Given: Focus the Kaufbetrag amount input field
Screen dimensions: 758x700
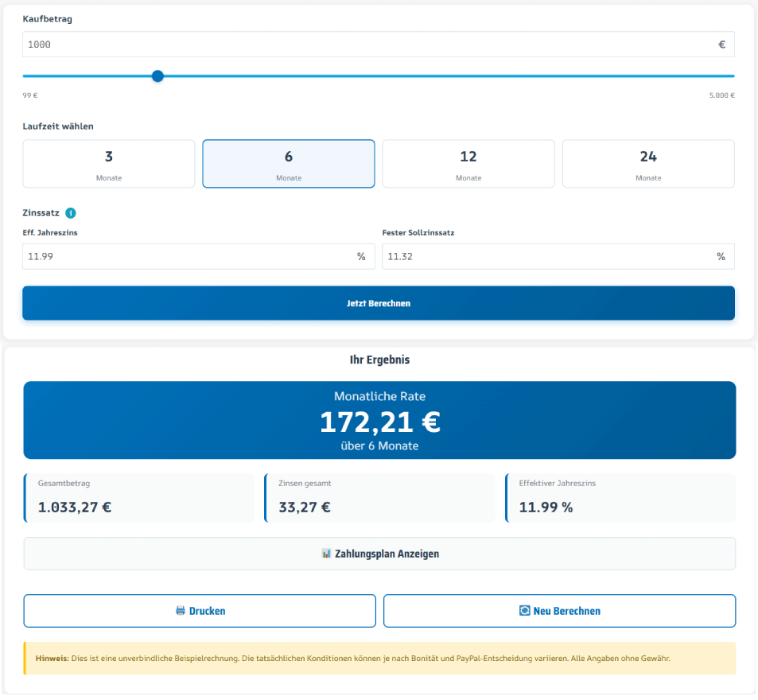Looking at the screenshot, I should click(358, 45).
